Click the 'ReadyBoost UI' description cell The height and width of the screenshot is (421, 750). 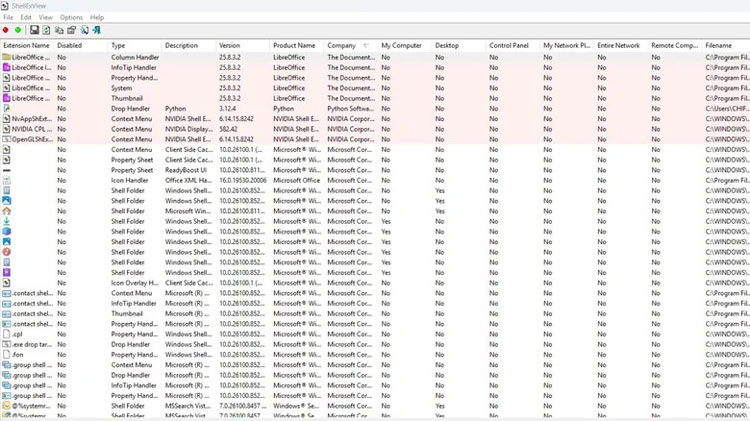pos(186,170)
